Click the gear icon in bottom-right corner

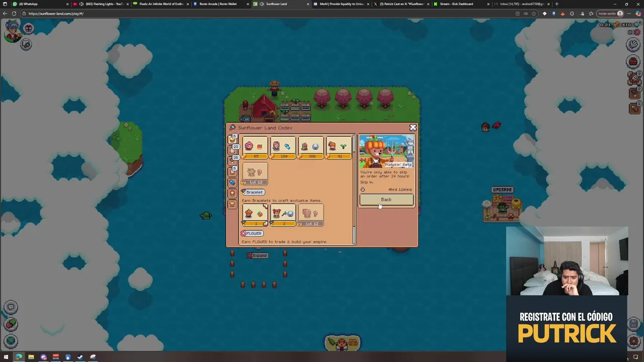[633, 341]
